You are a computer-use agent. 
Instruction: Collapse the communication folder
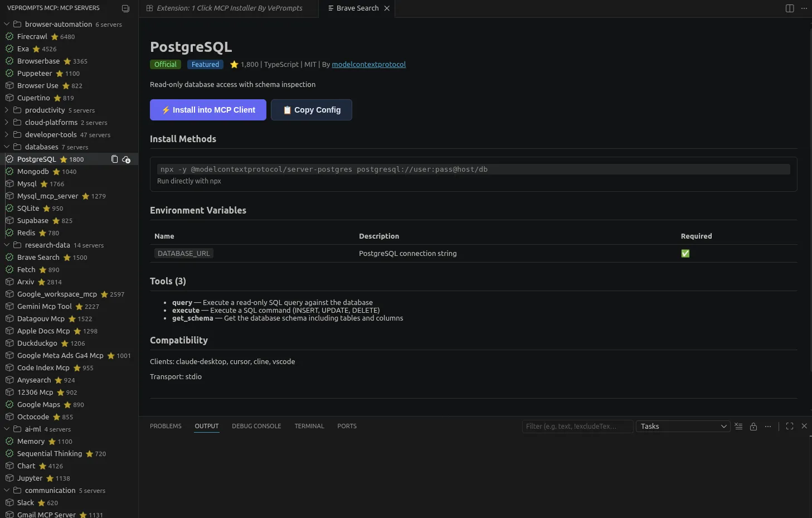(7, 491)
